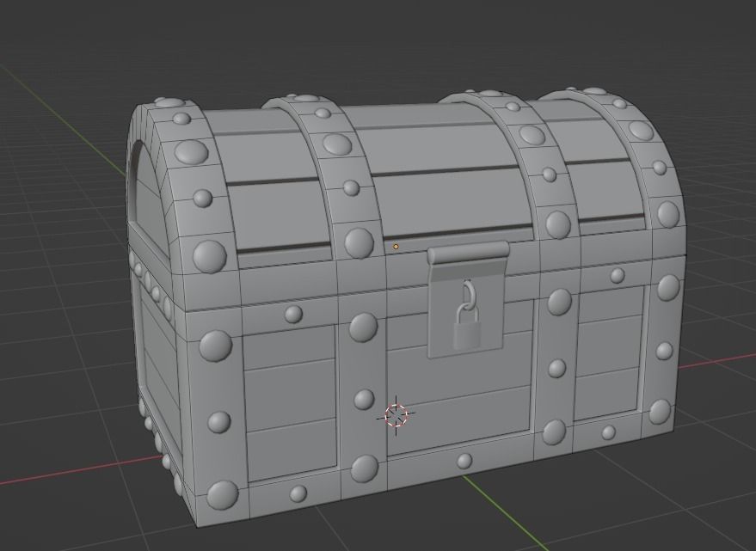Select the orange object origin dot

coord(396,247)
